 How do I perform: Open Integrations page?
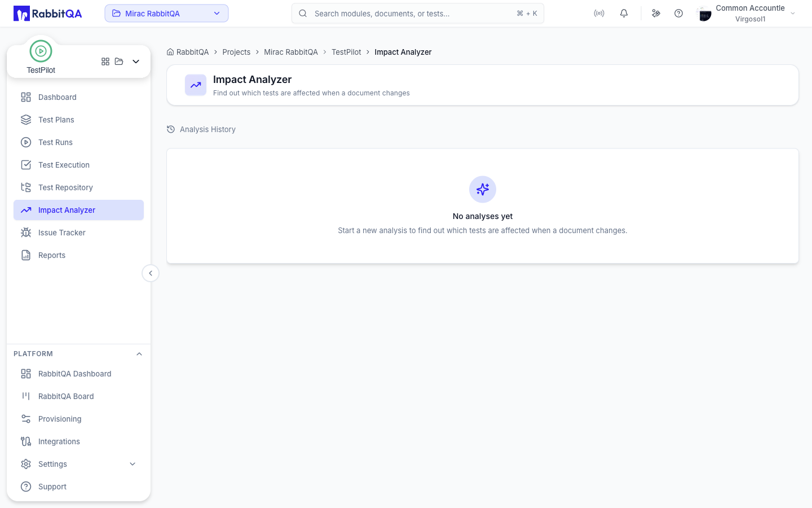point(78,441)
